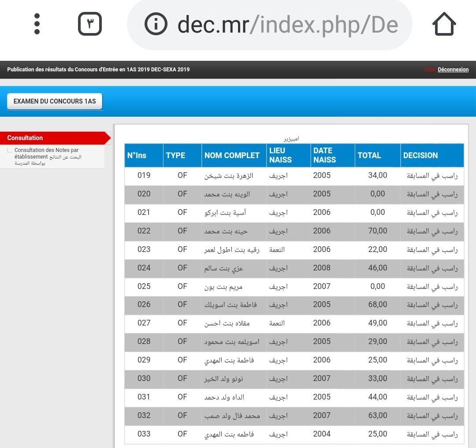Click the name فاطمة بنت المهدي
The width and height of the screenshot is (476, 448).
click(x=229, y=361)
